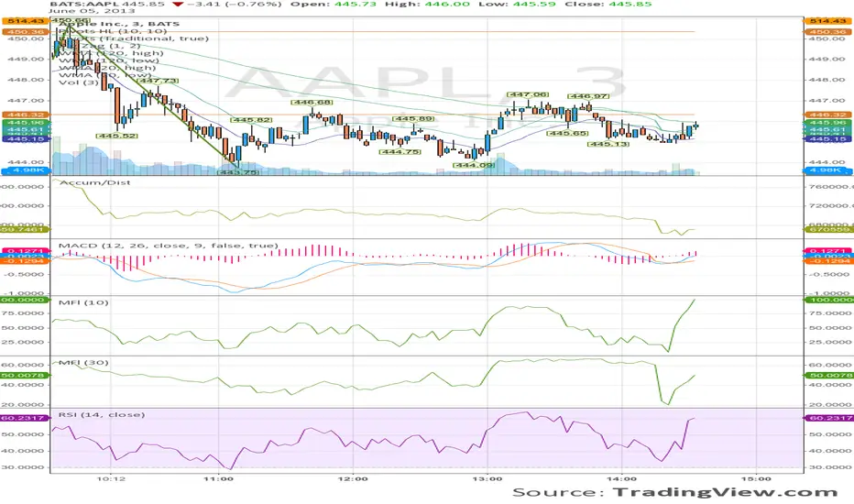This screenshot has height=504, width=854.
Task: Click the 59.7461 tag on left Accum/Dist scale
Action: click(25, 229)
